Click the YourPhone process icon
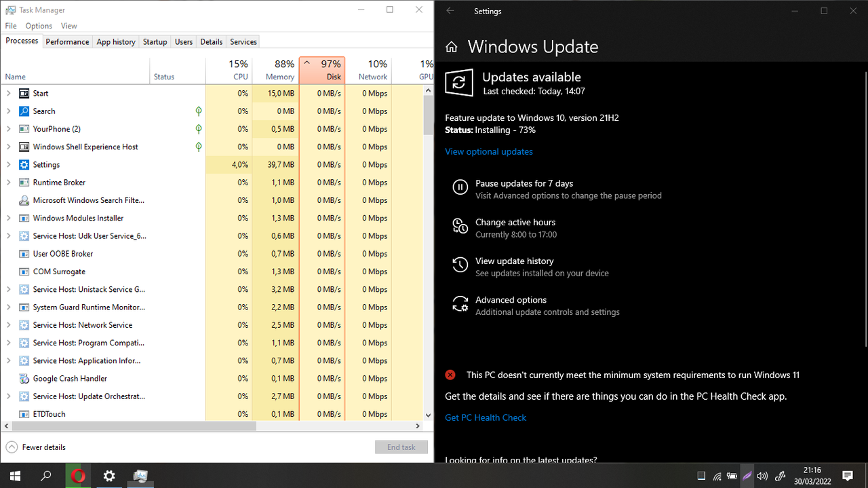868x488 pixels. [24, 129]
